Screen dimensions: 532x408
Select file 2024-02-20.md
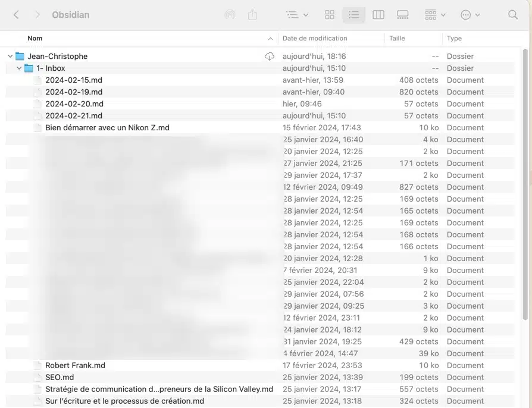[x=74, y=103]
